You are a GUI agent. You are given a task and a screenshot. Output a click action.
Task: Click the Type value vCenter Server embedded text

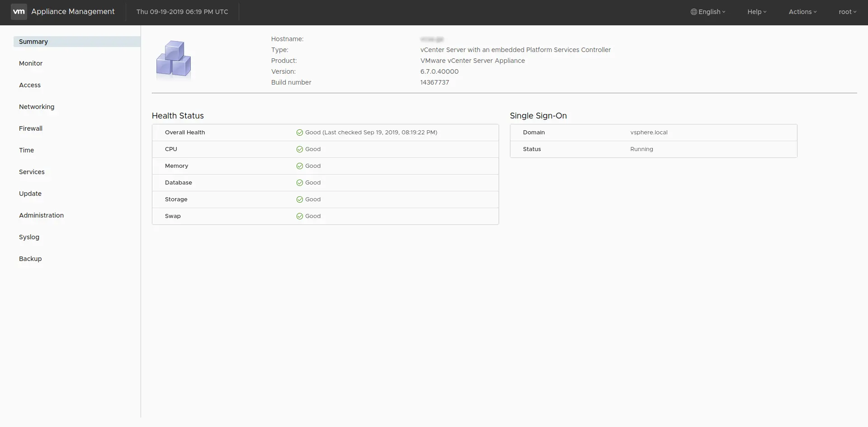pos(515,50)
